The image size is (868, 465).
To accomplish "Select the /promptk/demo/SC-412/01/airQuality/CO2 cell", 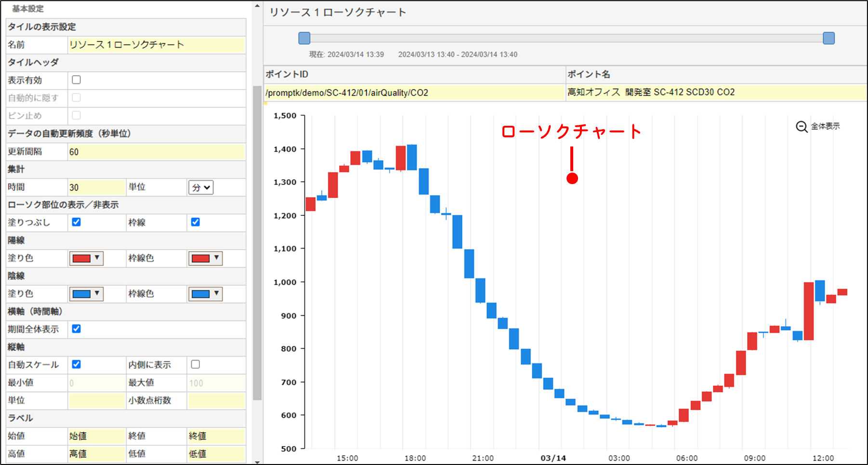I will click(415, 93).
